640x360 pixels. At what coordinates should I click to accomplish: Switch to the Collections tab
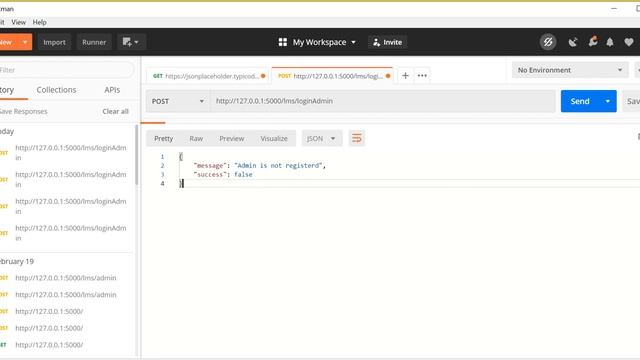point(56,90)
